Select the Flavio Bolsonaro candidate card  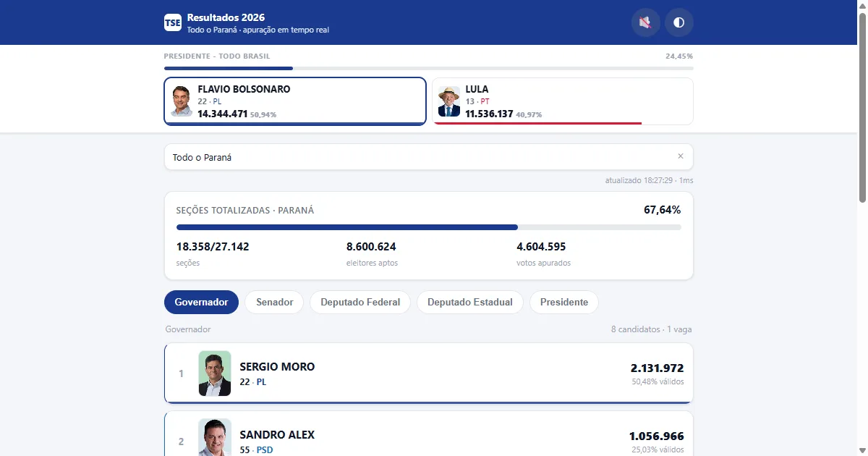pyautogui.click(x=295, y=101)
